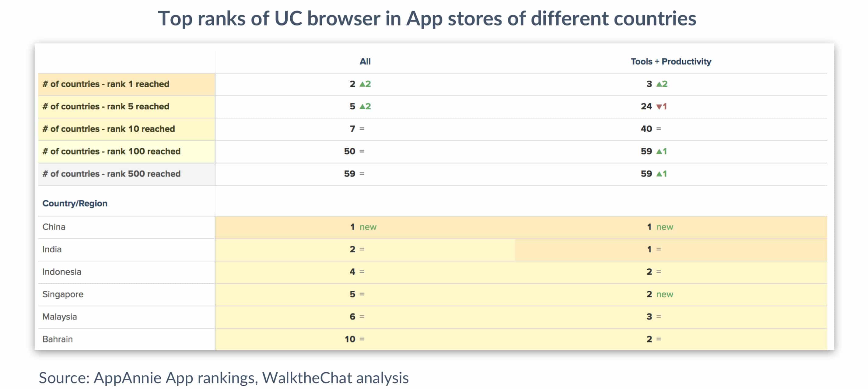Screen dimensions: 868x389
Task: Click '# of countries - rank 500 reached' label
Action: [x=111, y=174]
